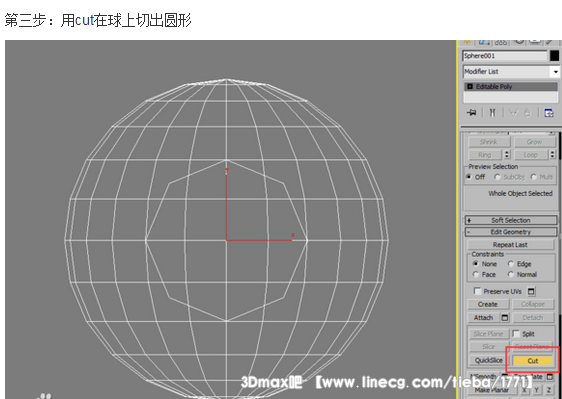The height and width of the screenshot is (399, 562).
Task: Activate the QuickSlice button
Action: pos(489,360)
